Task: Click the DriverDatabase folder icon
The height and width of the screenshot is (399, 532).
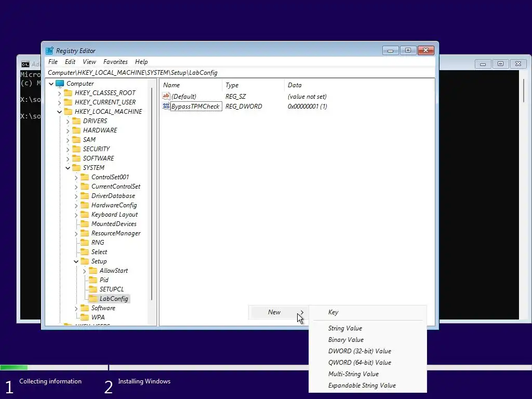Action: (x=85, y=196)
